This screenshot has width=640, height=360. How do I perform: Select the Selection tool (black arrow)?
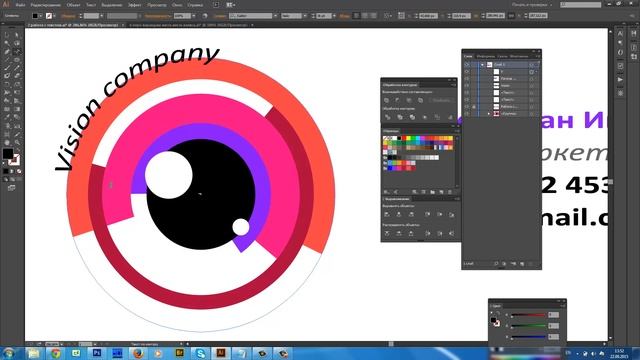(x=7, y=36)
